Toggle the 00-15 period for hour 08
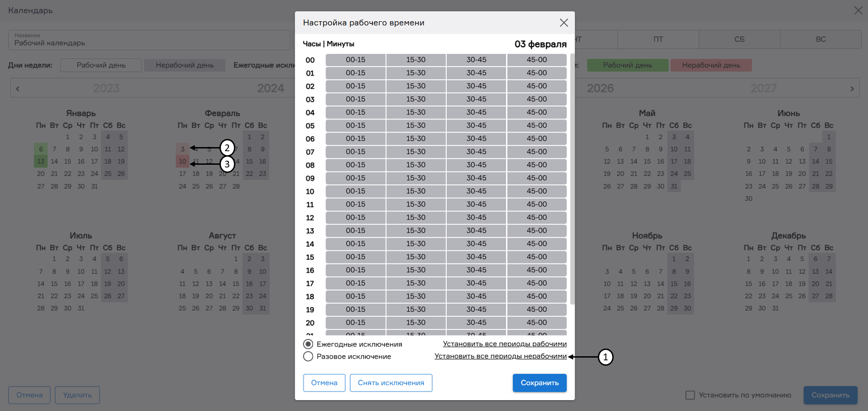Image resolution: width=868 pixels, height=411 pixels. [355, 165]
